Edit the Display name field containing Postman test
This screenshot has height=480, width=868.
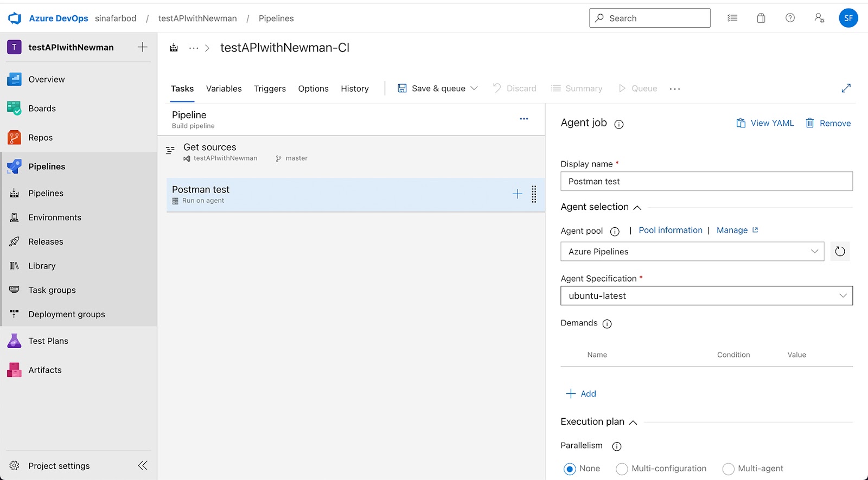(x=706, y=181)
